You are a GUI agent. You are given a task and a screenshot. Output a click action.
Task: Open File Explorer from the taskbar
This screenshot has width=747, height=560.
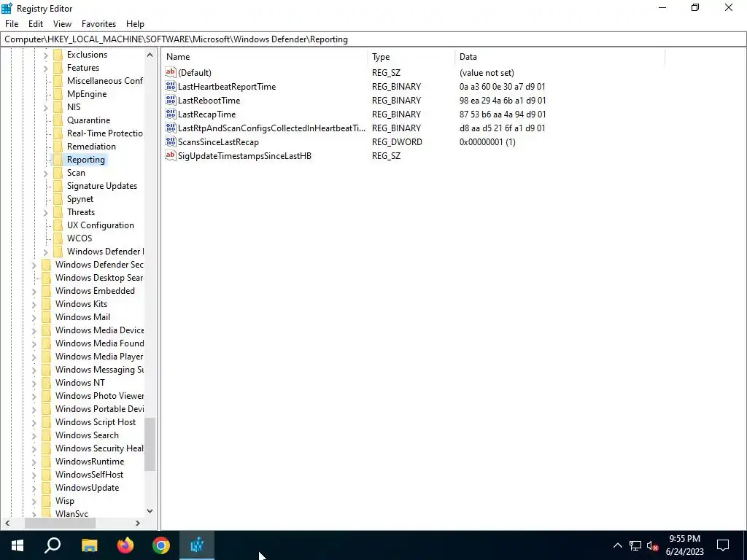tap(89, 545)
